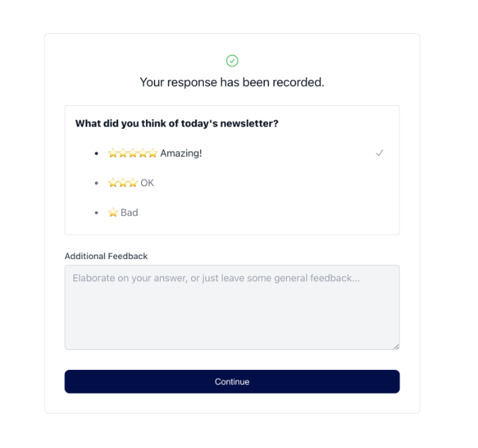Click the feedback placeholder text
The height and width of the screenshot is (448, 478).
pos(216,278)
